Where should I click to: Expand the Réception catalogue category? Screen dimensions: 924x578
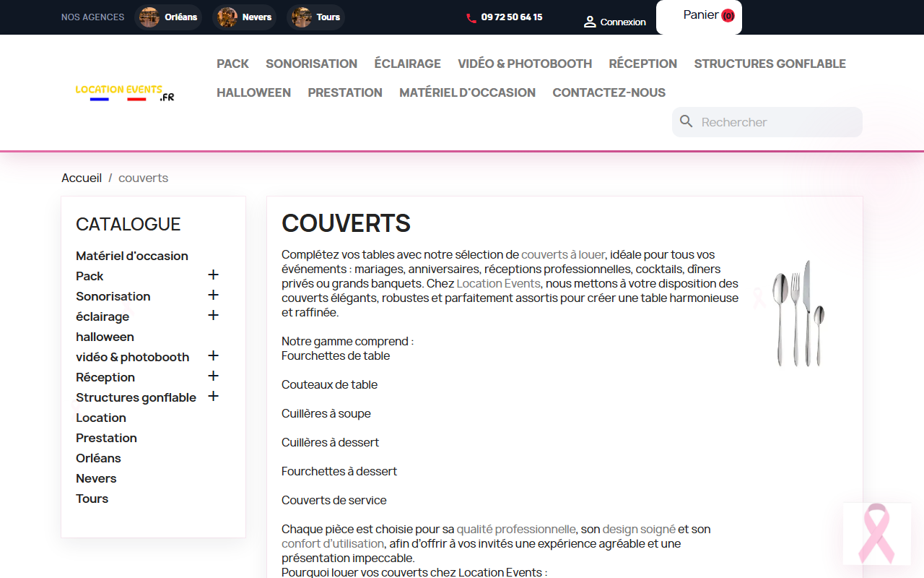[213, 376]
